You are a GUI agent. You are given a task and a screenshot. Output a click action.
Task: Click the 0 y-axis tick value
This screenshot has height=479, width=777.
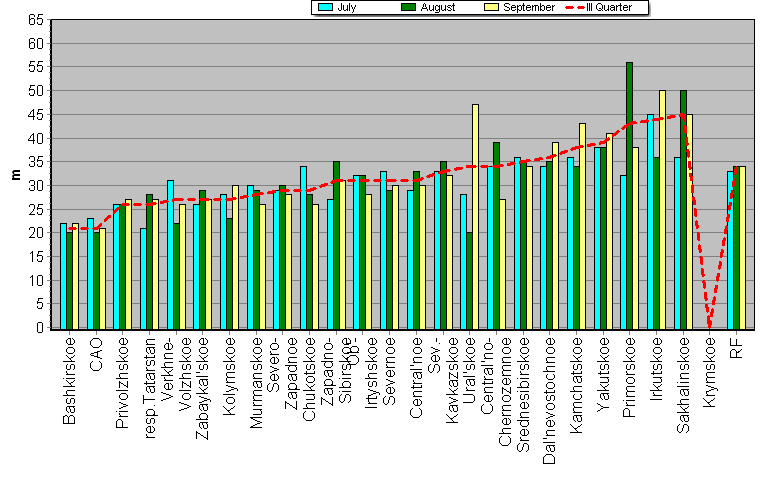[x=40, y=328]
